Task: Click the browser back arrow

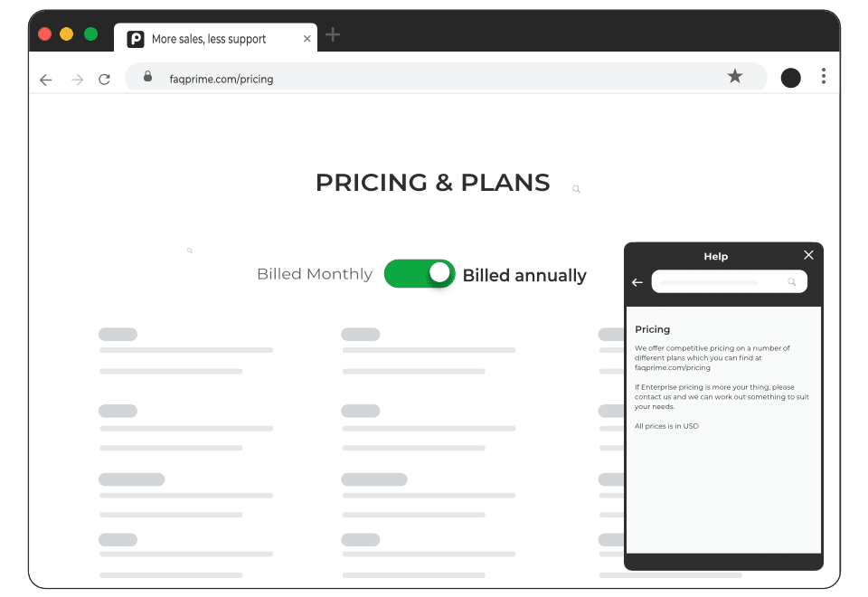Action: pos(46,80)
